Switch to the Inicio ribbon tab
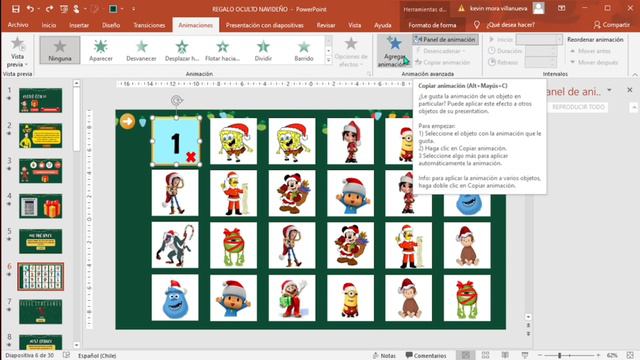This screenshot has height=360, width=640. pos(49,25)
